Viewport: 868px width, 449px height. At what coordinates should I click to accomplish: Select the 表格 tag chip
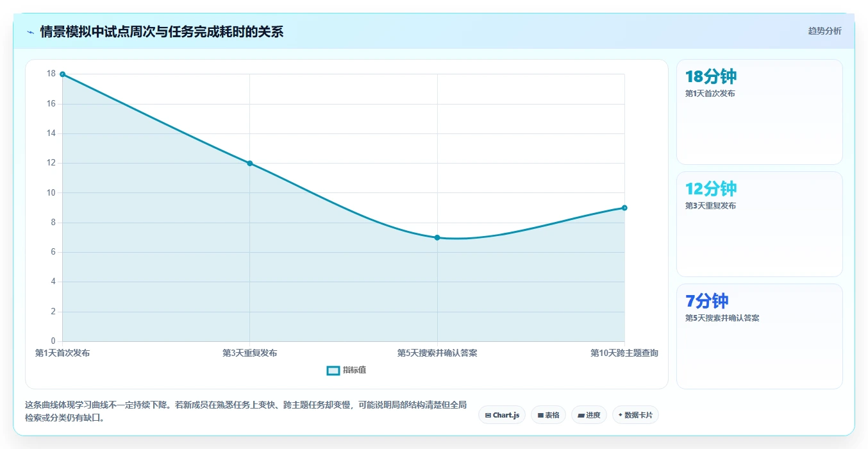point(548,415)
